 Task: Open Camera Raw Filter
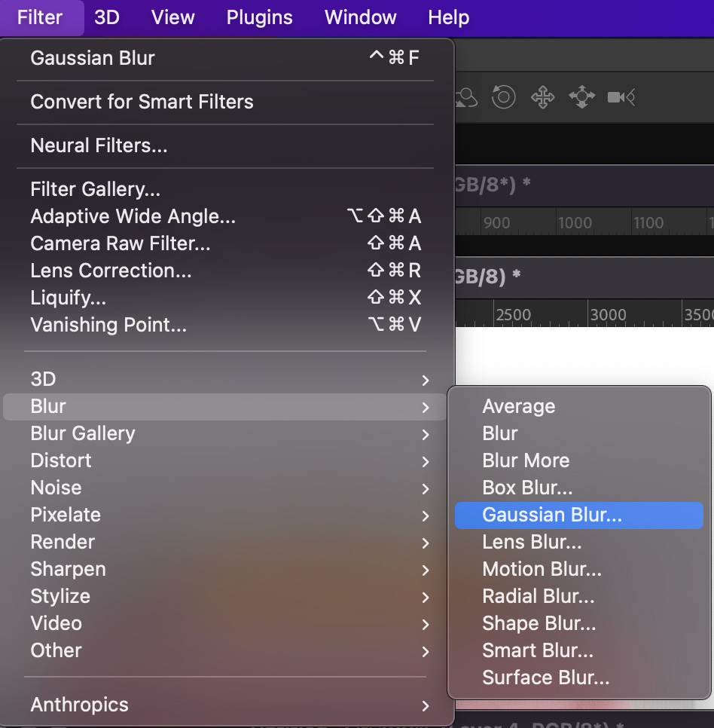click(x=225, y=243)
